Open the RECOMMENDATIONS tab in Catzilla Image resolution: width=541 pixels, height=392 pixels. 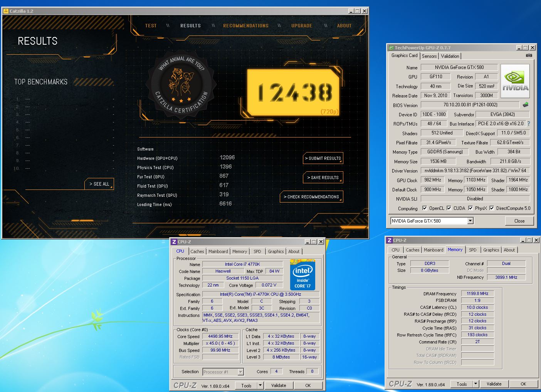tap(246, 26)
